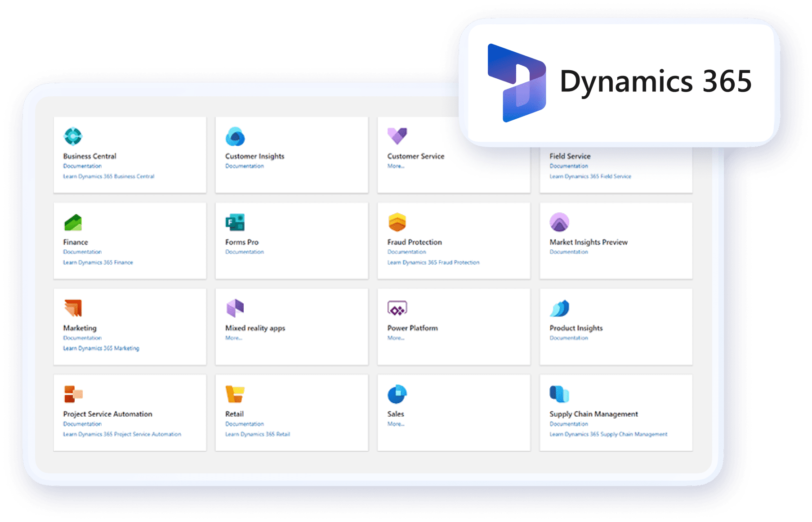Click the Dynamics 365 logo icon
The height and width of the screenshot is (522, 812).
pos(517,83)
